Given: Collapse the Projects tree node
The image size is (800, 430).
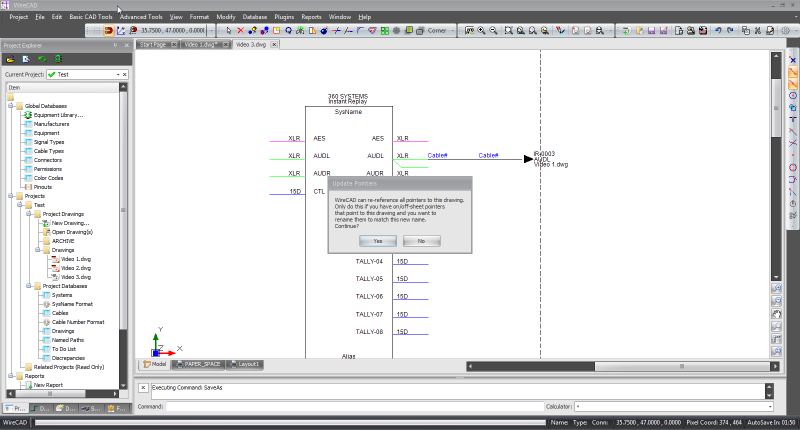Looking at the screenshot, I should tap(10, 196).
